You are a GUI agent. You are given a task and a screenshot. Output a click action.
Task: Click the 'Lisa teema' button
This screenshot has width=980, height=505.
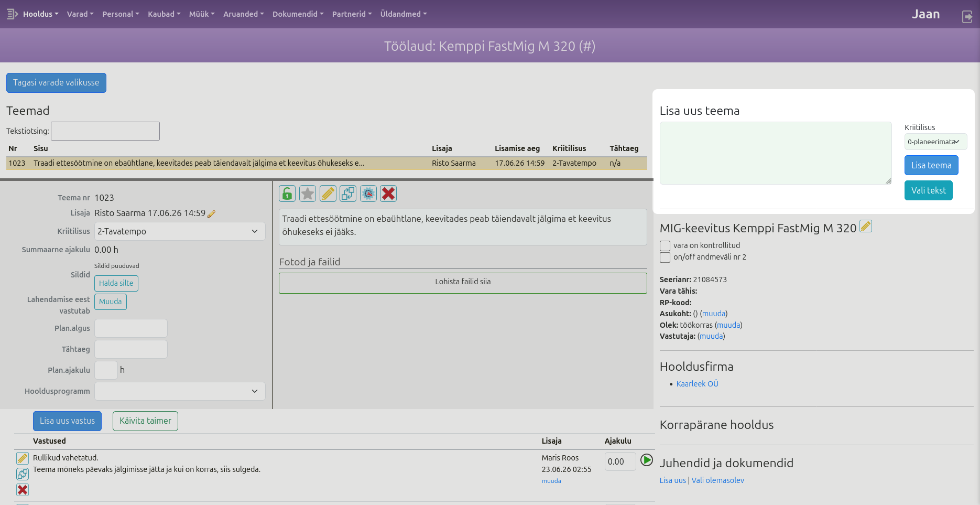point(931,165)
